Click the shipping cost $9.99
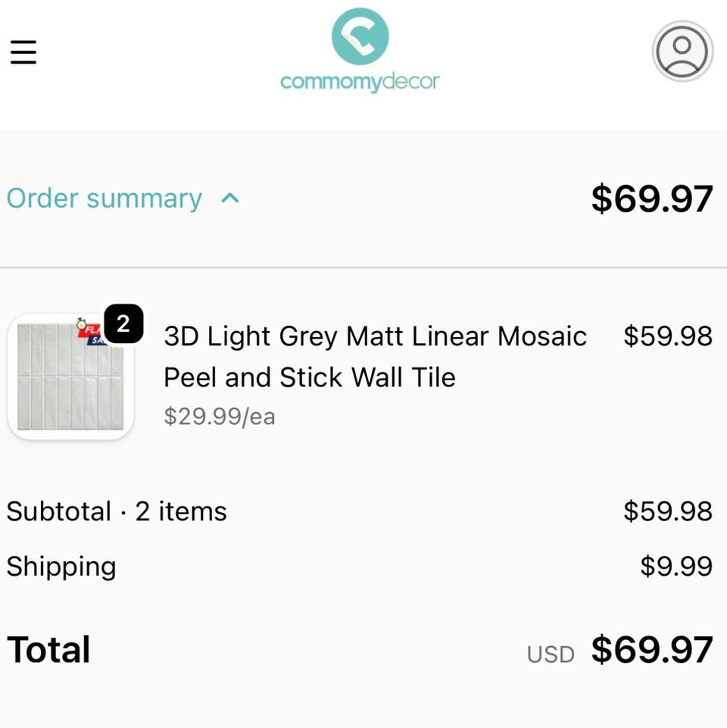Viewport: 727px width, 728px height. coord(676,567)
